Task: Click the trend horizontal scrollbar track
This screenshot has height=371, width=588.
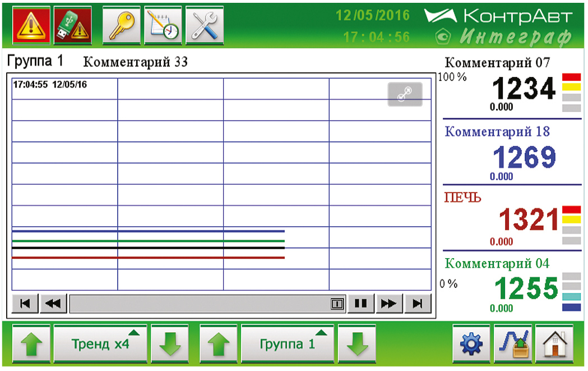Action: [x=196, y=304]
